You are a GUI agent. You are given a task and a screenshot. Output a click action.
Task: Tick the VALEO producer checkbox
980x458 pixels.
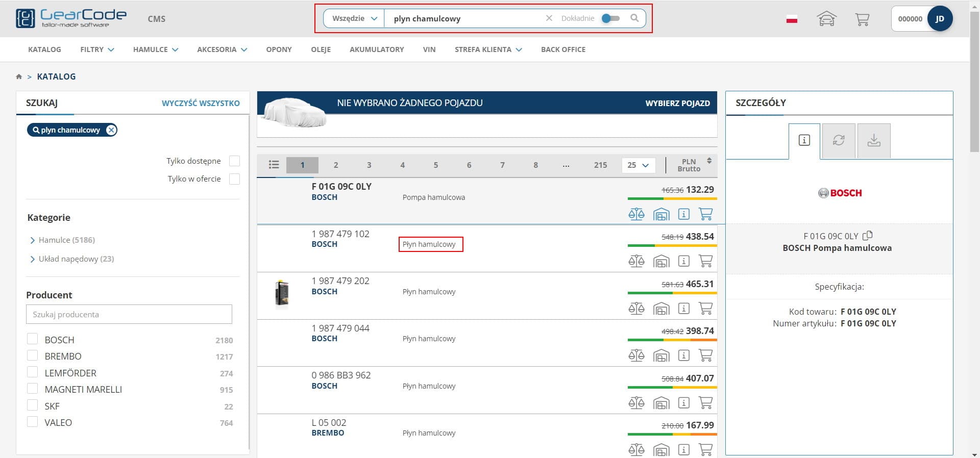click(33, 422)
